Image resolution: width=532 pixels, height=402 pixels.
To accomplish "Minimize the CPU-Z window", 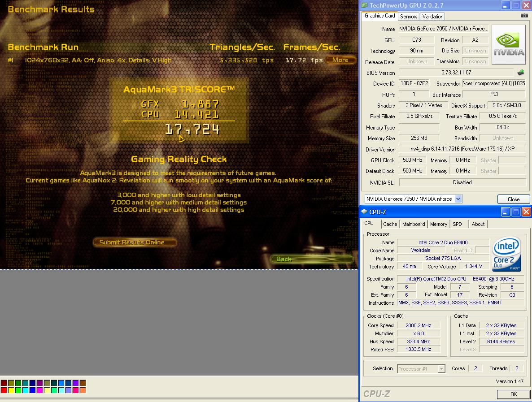I will [x=505, y=212].
